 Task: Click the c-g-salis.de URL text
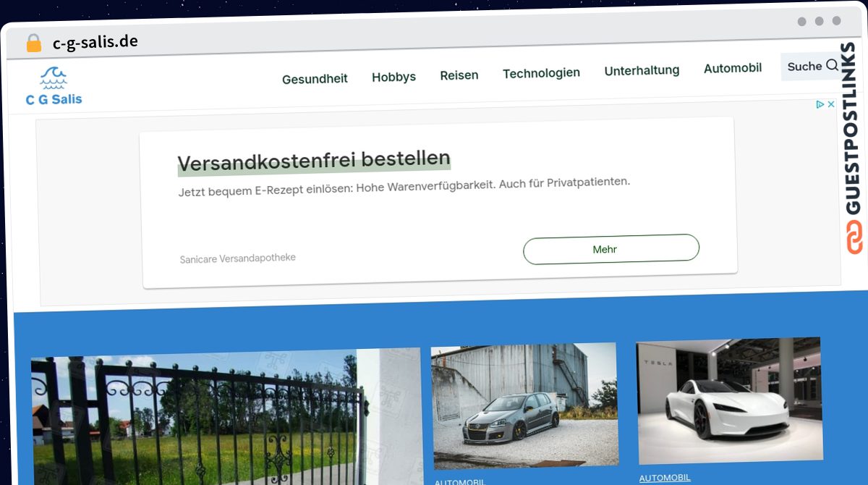click(x=95, y=43)
